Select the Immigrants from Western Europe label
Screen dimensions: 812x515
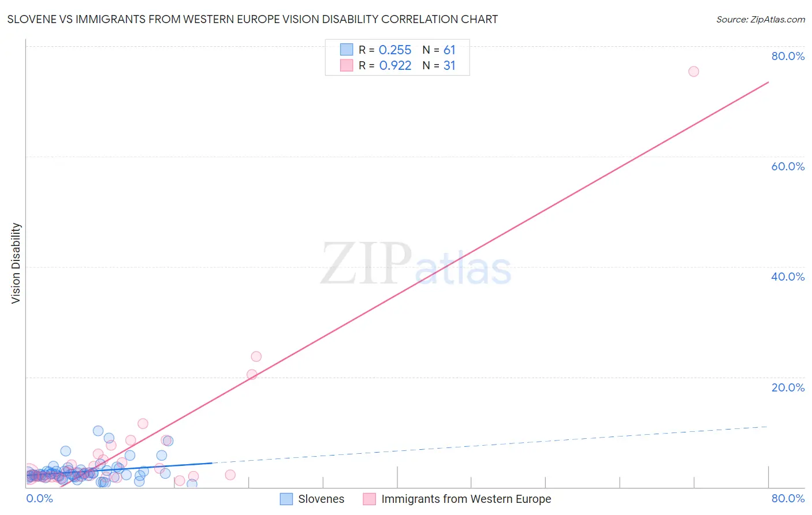[466, 499]
